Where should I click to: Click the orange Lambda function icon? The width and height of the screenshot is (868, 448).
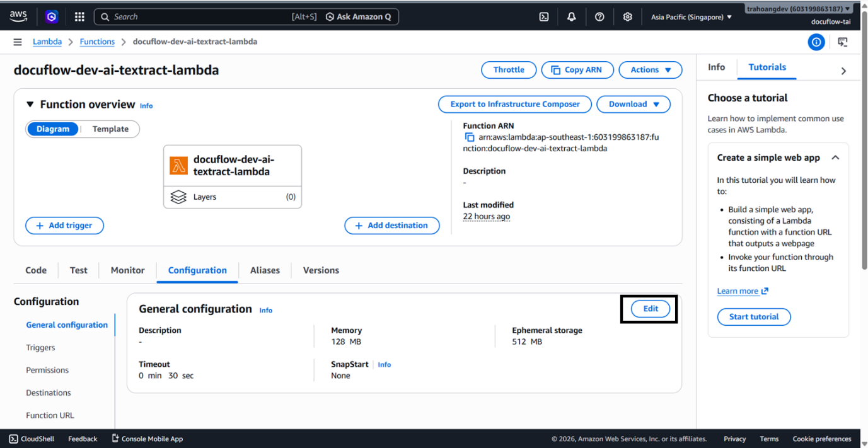point(179,166)
